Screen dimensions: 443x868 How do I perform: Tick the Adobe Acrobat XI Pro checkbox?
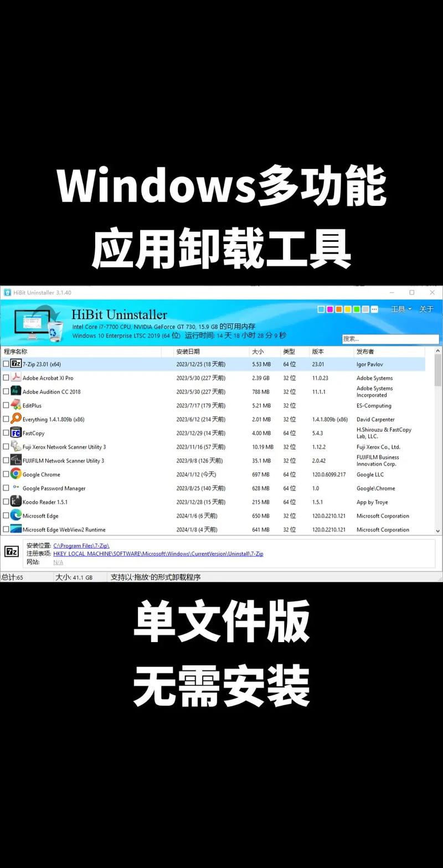pyautogui.click(x=6, y=378)
